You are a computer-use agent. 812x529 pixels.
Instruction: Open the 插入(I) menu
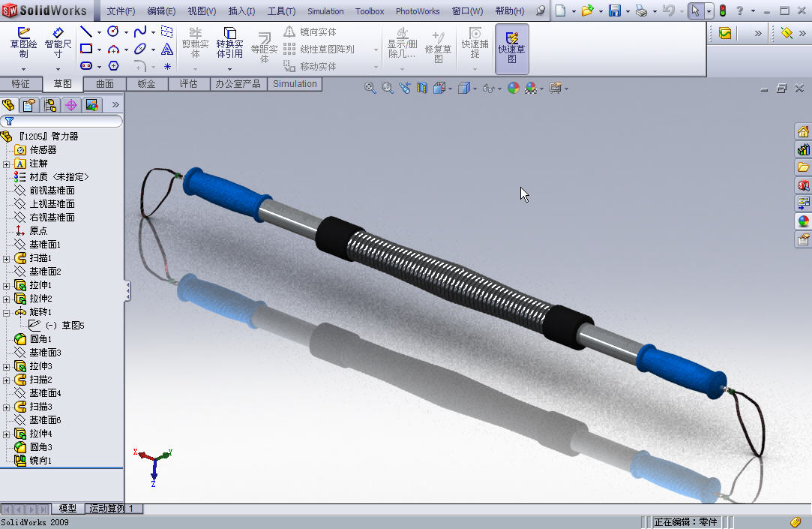tap(241, 11)
